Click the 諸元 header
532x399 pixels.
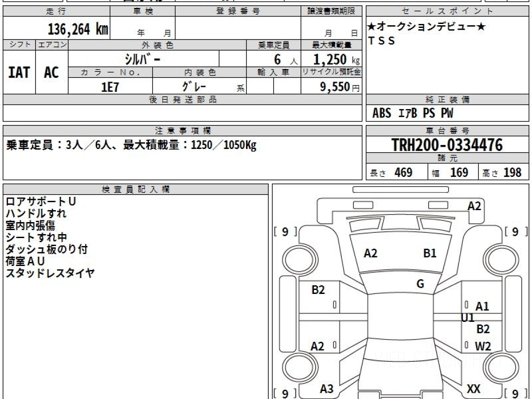tap(448, 158)
